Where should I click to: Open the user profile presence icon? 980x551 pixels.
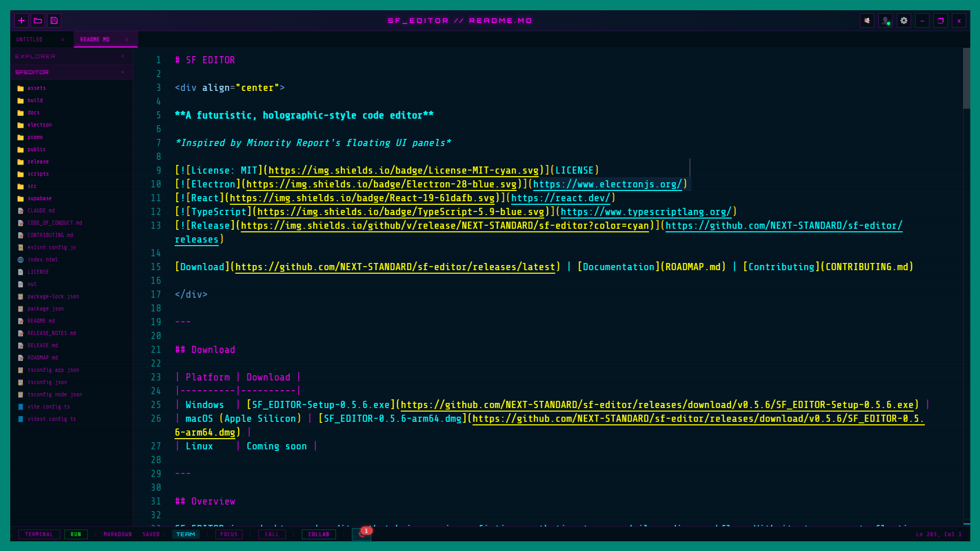click(886, 20)
